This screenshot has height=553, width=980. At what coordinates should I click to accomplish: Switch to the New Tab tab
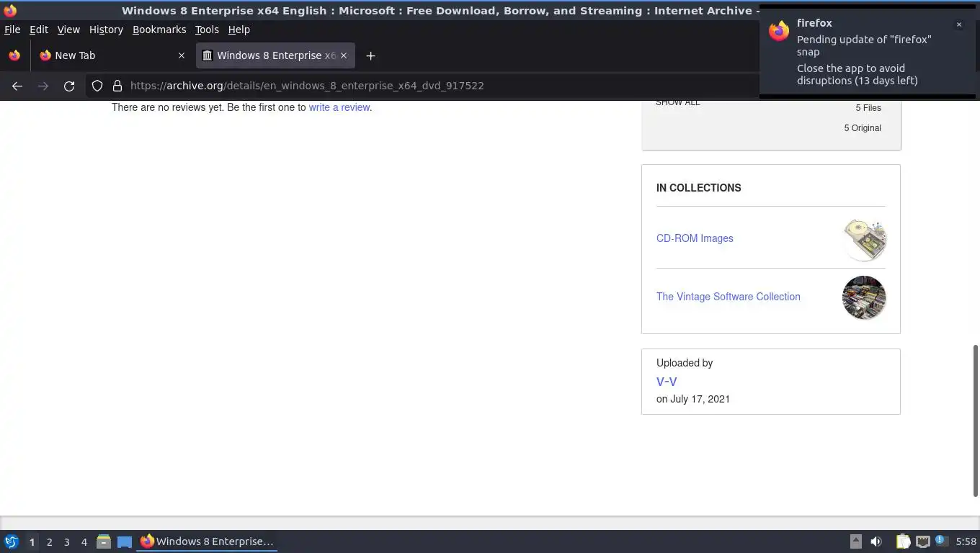coord(112,55)
